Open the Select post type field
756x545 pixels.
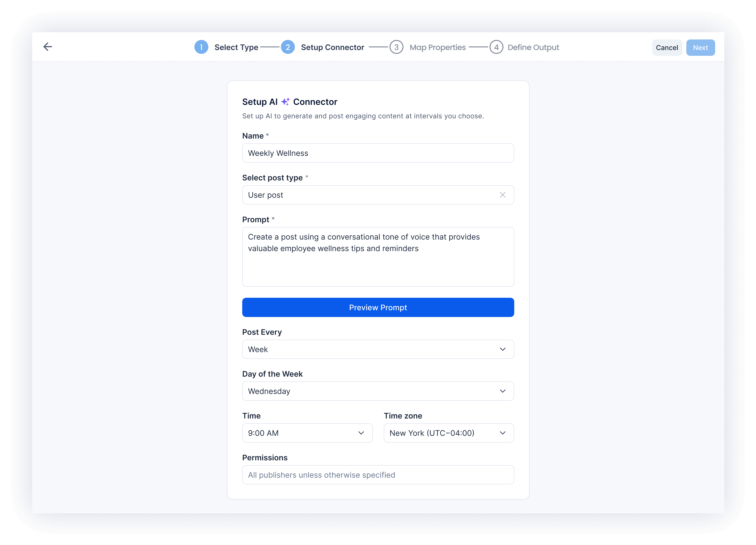pyautogui.click(x=378, y=195)
